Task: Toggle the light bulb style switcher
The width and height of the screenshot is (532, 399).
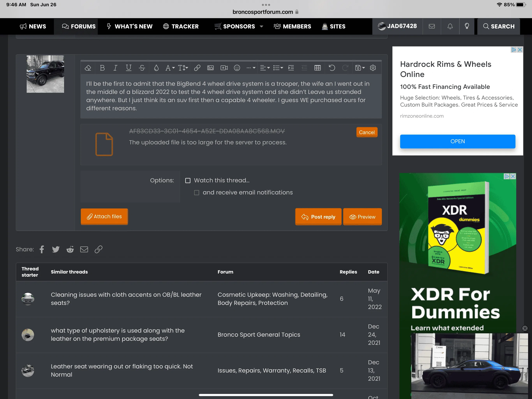Action: coord(467,26)
